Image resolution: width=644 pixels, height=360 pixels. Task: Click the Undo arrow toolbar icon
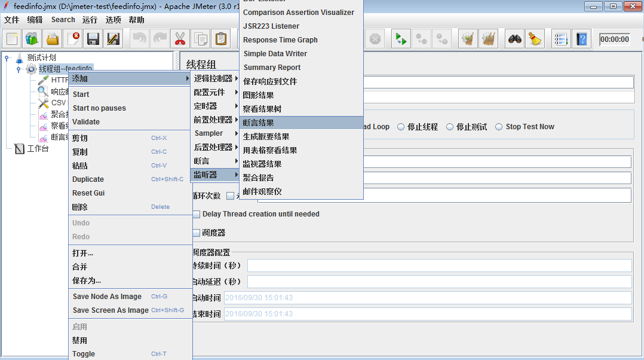pyautogui.click(x=140, y=39)
